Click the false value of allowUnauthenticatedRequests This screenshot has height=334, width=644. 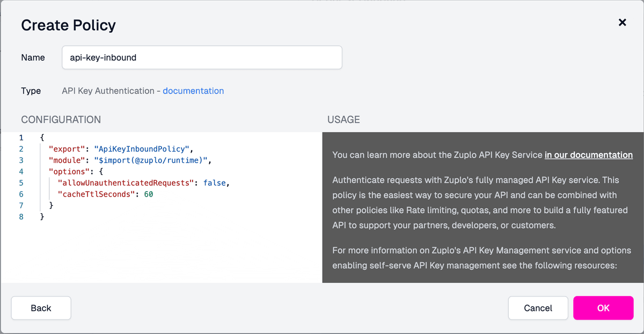[216, 183]
